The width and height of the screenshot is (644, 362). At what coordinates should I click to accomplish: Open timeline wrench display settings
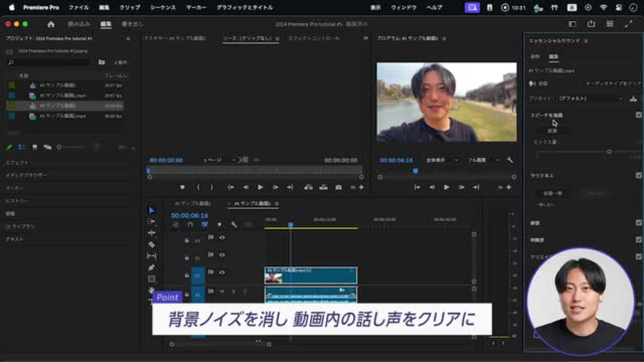pyautogui.click(x=234, y=224)
